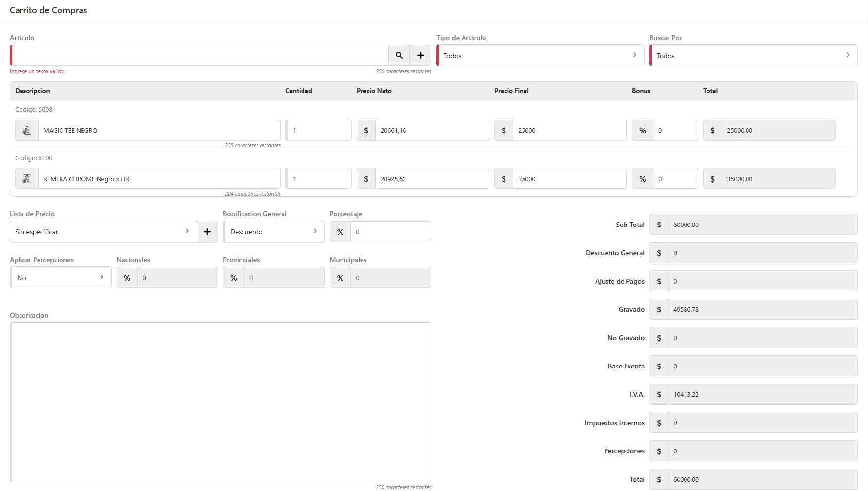Click the plus icon next to Articulo search
The width and height of the screenshot is (868, 491).
click(420, 56)
